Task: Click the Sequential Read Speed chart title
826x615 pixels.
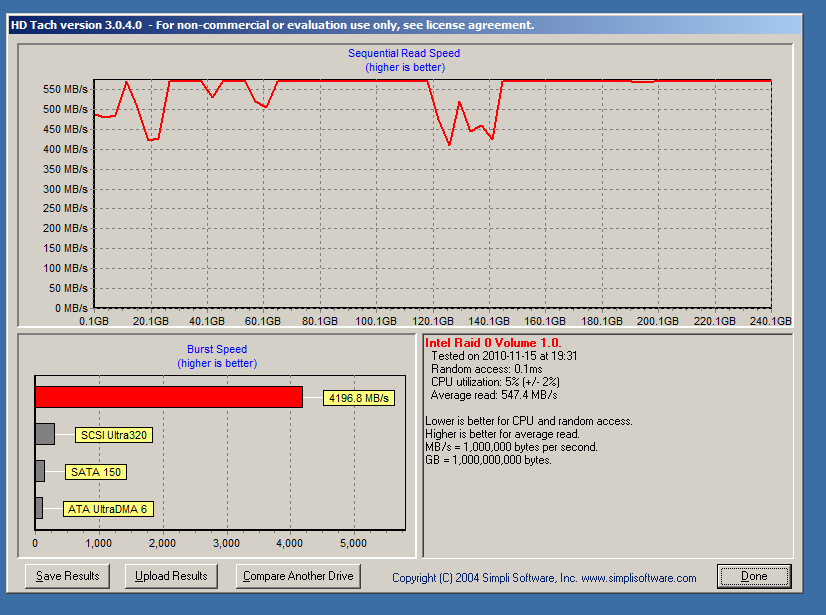Action: tap(404, 53)
